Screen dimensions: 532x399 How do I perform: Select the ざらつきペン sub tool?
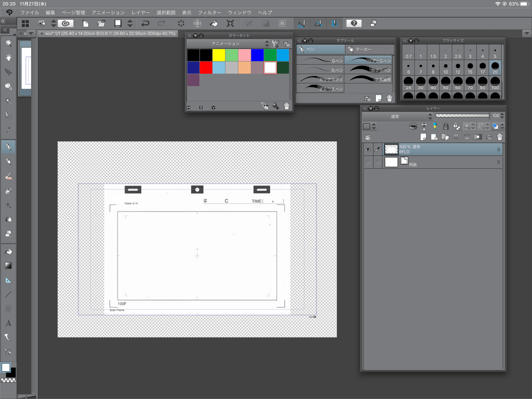(x=320, y=88)
